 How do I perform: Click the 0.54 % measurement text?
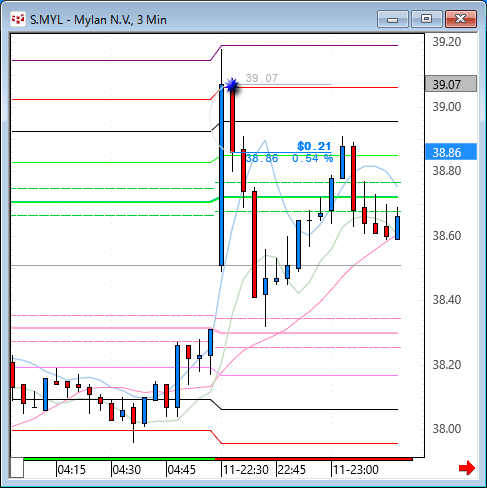(313, 158)
